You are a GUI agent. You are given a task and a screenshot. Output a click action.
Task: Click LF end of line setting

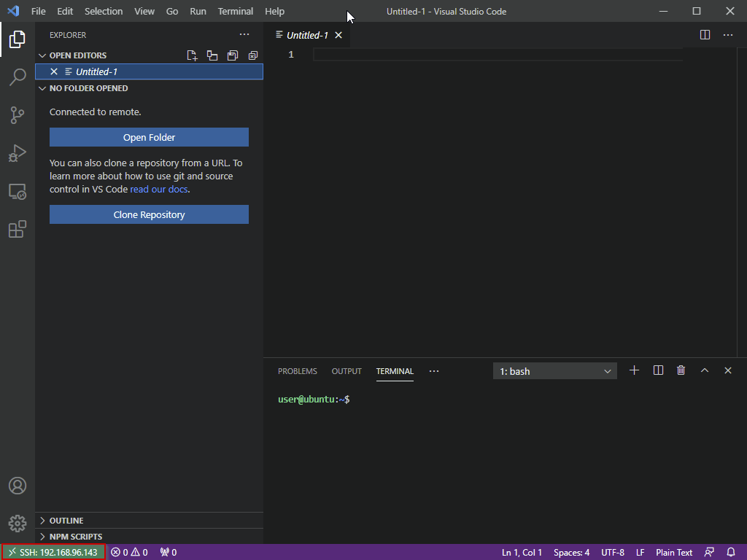click(x=640, y=553)
